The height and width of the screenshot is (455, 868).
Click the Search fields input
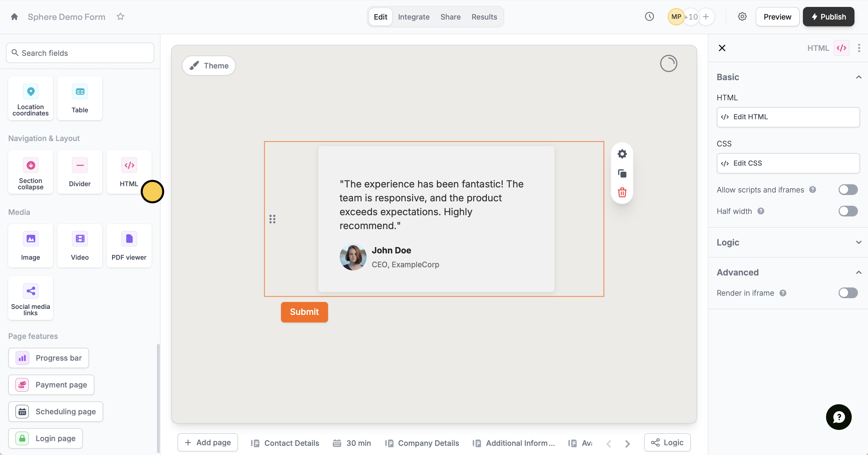coord(80,53)
